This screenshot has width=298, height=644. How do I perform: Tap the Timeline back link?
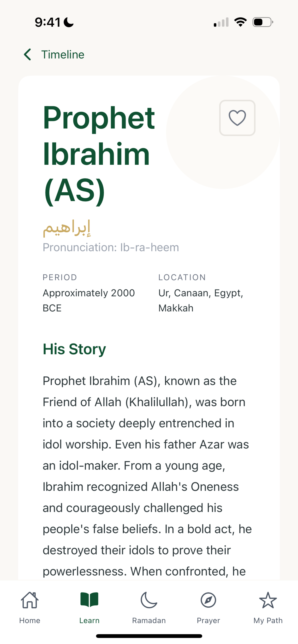pos(63,54)
